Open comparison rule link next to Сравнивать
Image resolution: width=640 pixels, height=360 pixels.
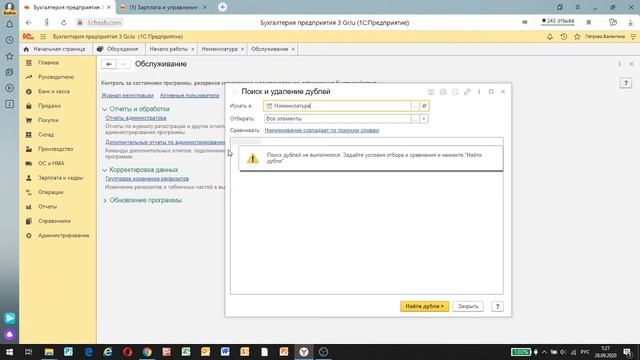point(322,131)
